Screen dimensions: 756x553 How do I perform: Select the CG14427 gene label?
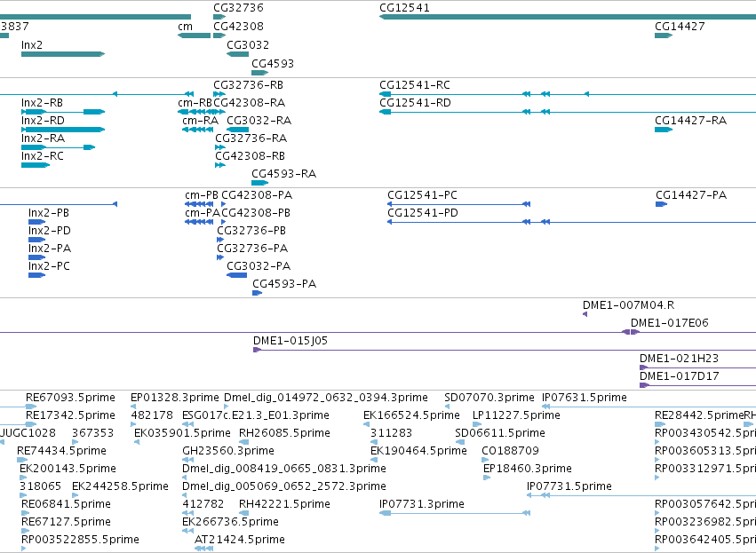click(680, 27)
